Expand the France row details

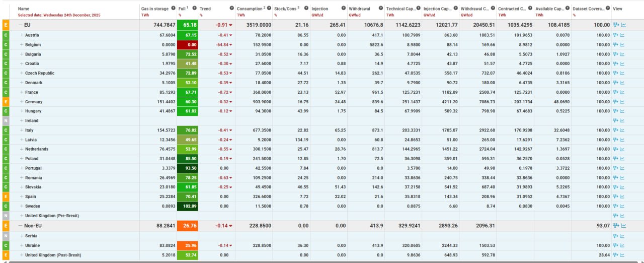[21, 92]
